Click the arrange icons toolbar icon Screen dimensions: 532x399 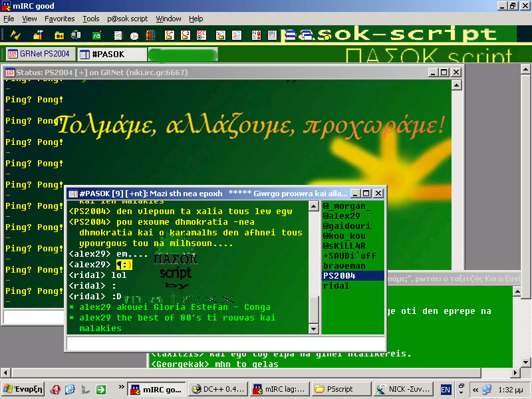(x=326, y=35)
